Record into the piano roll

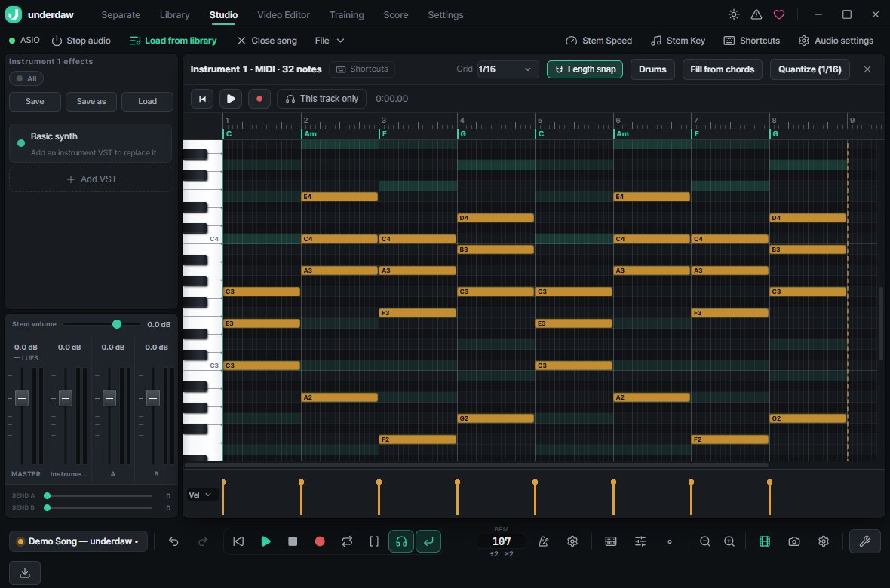pos(259,99)
